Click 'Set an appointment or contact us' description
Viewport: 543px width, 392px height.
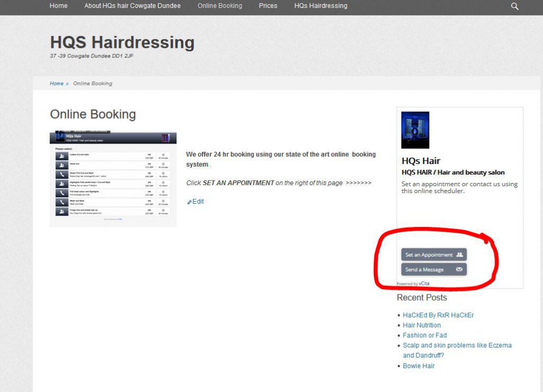click(x=460, y=187)
